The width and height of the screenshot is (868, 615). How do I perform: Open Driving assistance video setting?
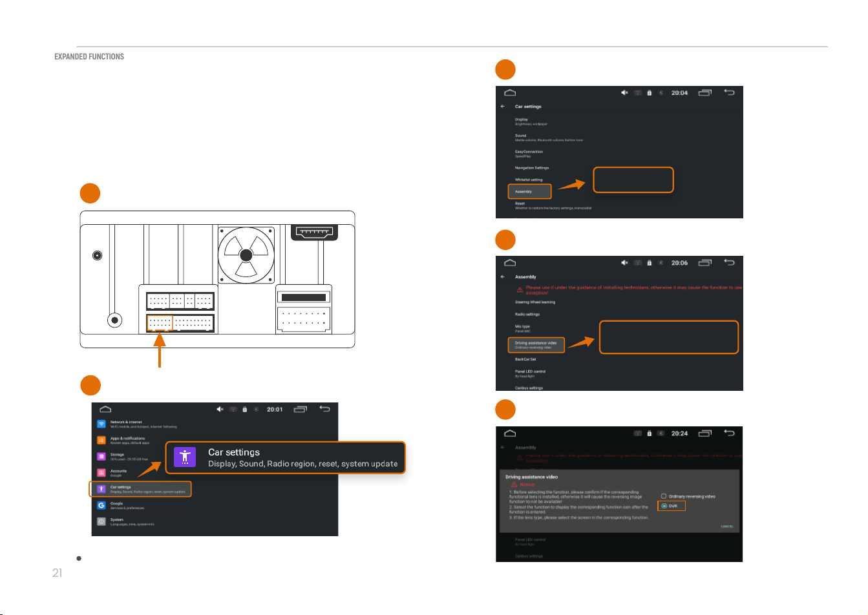coord(536,345)
